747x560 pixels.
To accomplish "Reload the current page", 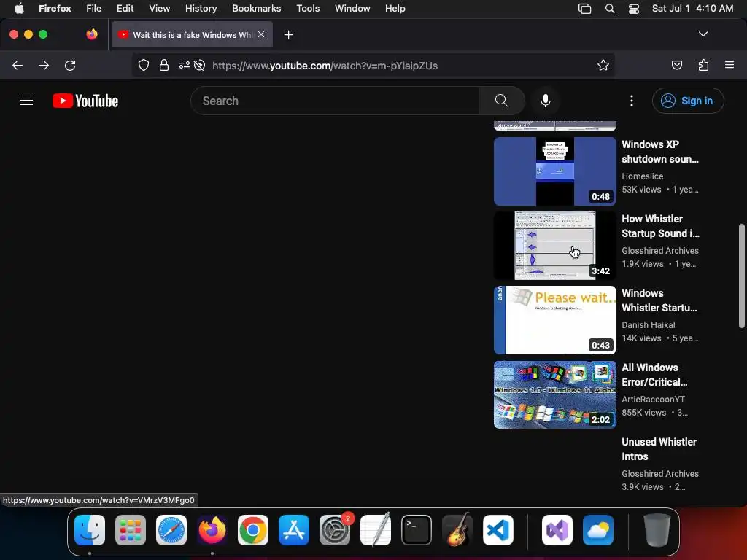I will click(x=70, y=65).
